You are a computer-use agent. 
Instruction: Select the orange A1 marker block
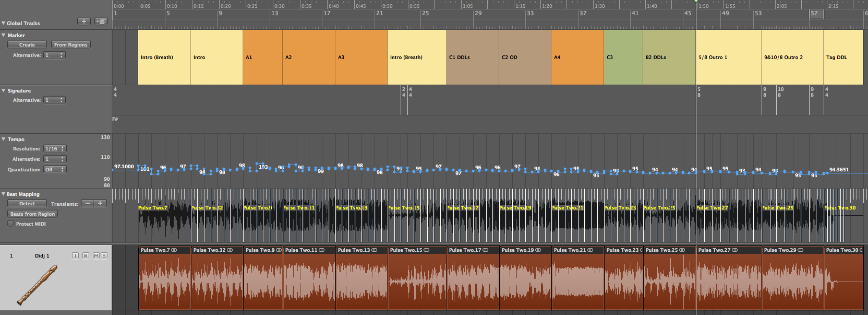point(262,57)
